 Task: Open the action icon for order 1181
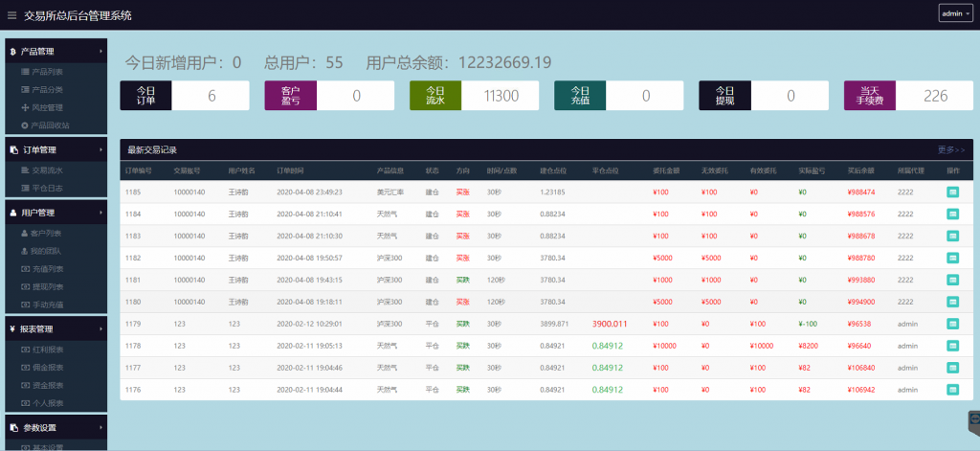(x=952, y=280)
